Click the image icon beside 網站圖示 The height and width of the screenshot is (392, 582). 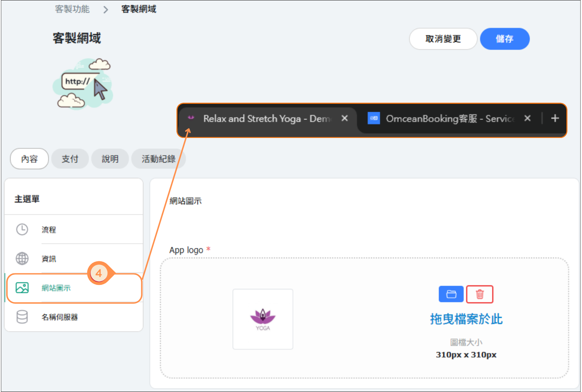[x=22, y=288]
